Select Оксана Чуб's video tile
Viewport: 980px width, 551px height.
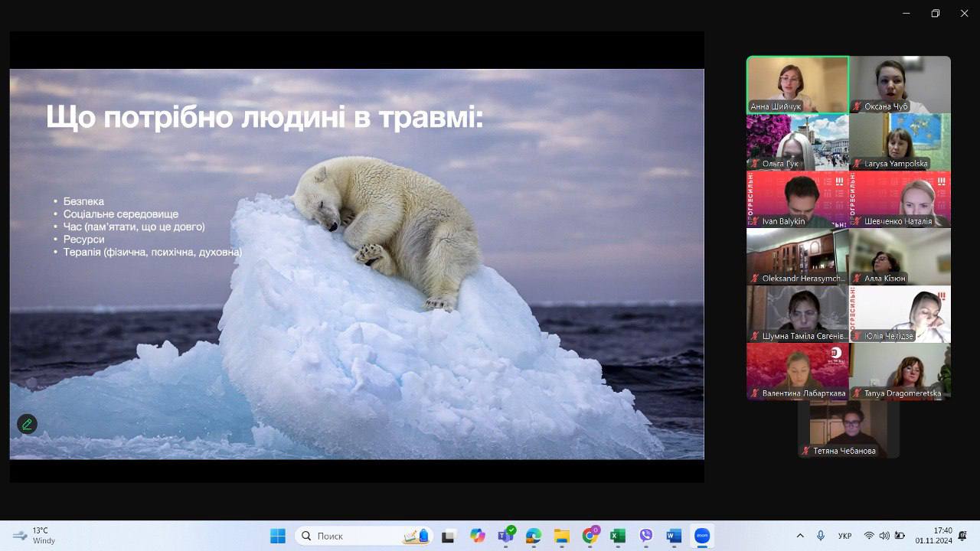(900, 85)
